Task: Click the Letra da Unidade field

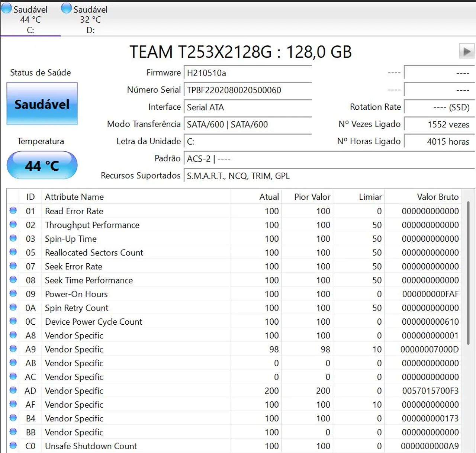Action: tap(248, 141)
